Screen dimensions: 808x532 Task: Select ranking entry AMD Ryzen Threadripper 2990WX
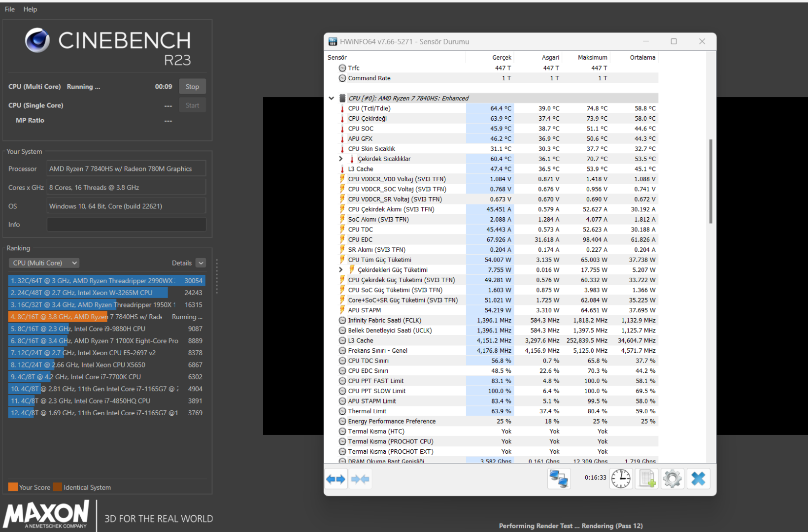pyautogui.click(x=106, y=281)
